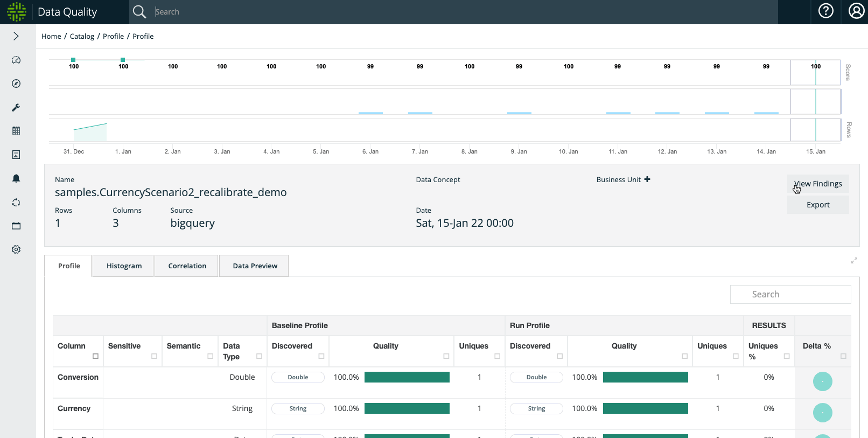Switch to the Data Preview tab
Image resolution: width=868 pixels, height=438 pixels.
click(255, 266)
